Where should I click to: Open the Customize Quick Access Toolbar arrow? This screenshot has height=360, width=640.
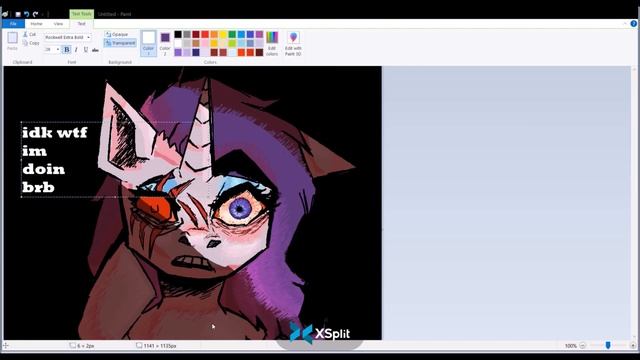pyautogui.click(x=42, y=14)
